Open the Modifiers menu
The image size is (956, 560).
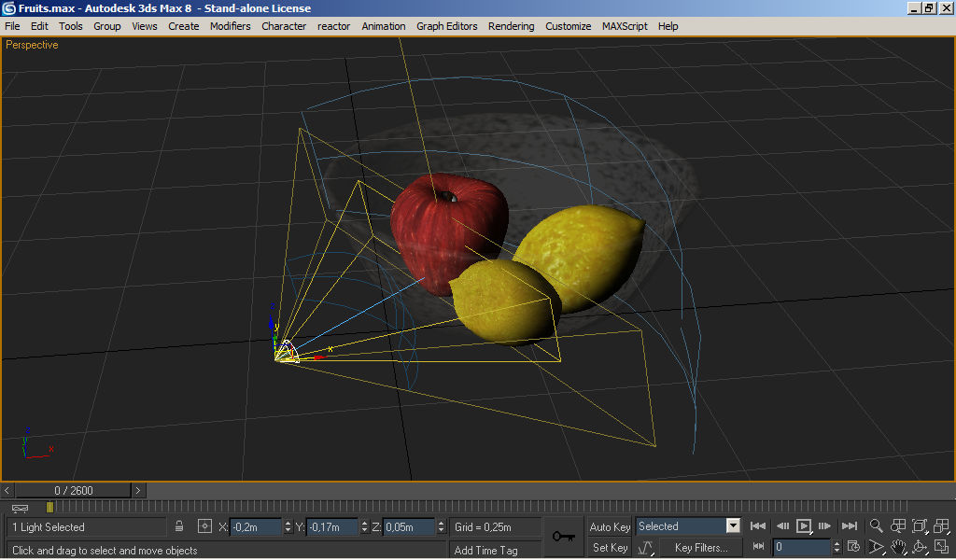click(231, 26)
